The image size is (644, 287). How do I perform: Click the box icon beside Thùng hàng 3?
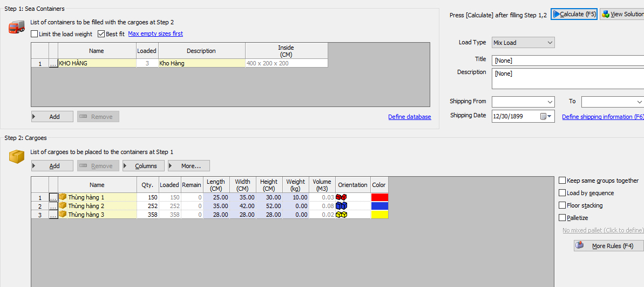tap(63, 215)
